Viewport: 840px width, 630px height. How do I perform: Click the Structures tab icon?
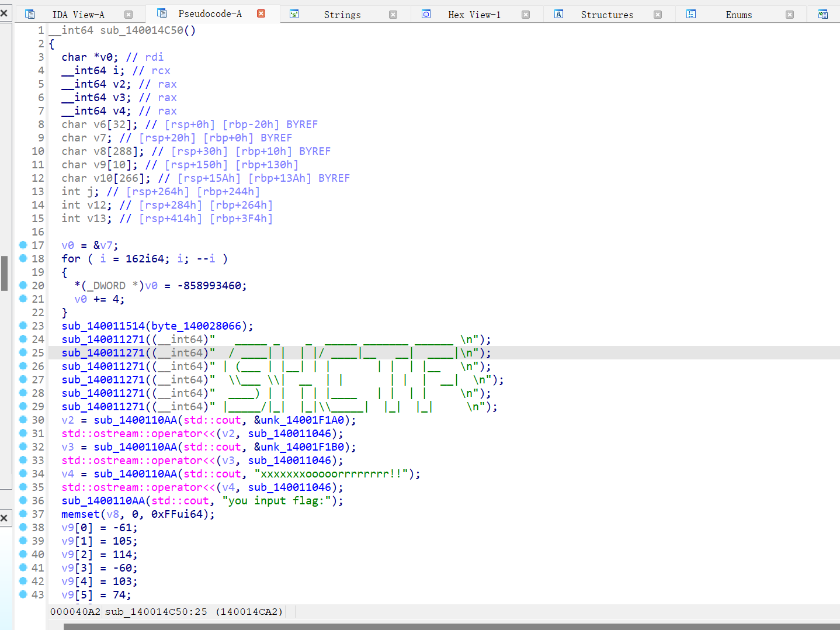(559, 14)
